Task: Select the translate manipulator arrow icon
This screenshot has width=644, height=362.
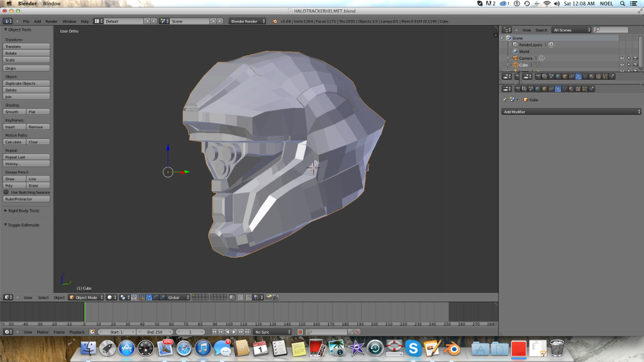Action: tap(149, 297)
